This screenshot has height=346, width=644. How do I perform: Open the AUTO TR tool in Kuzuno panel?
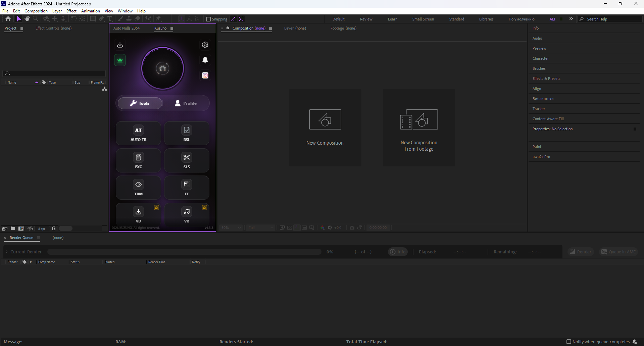[138, 133]
